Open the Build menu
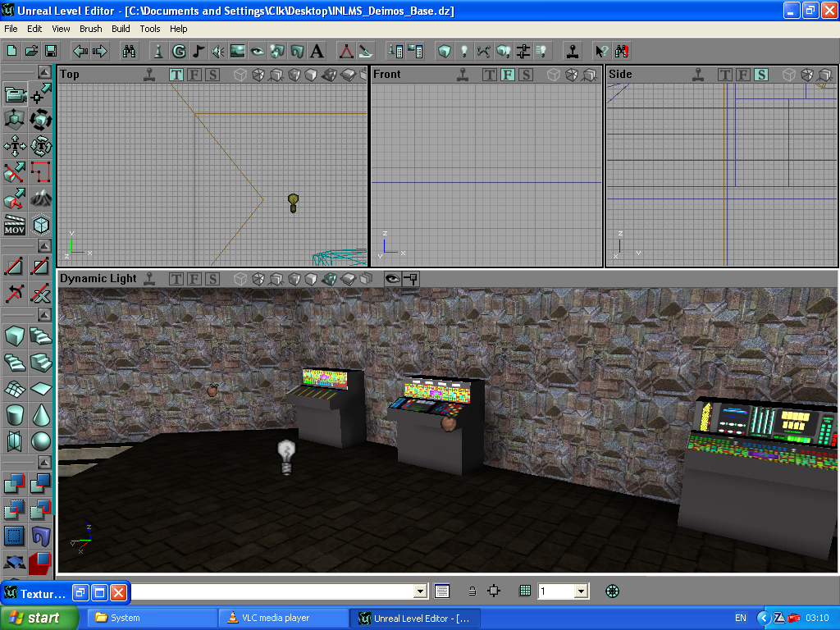The image size is (840, 630). [121, 29]
